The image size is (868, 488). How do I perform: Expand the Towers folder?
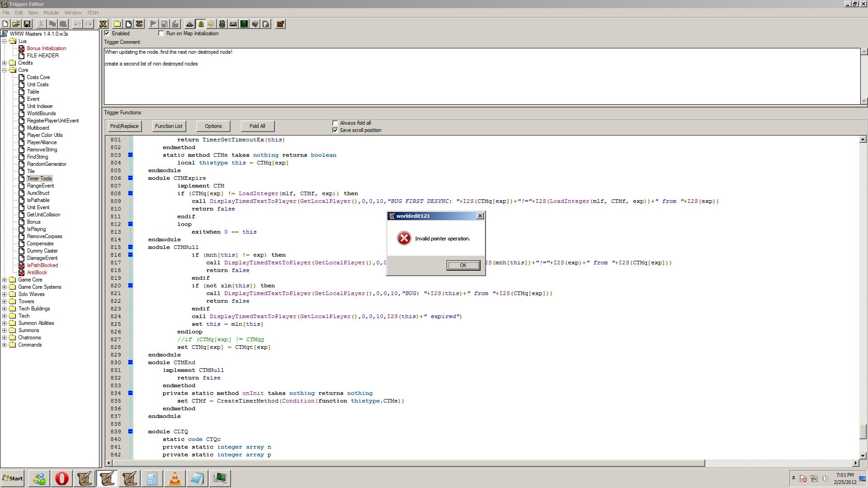tap(5, 301)
